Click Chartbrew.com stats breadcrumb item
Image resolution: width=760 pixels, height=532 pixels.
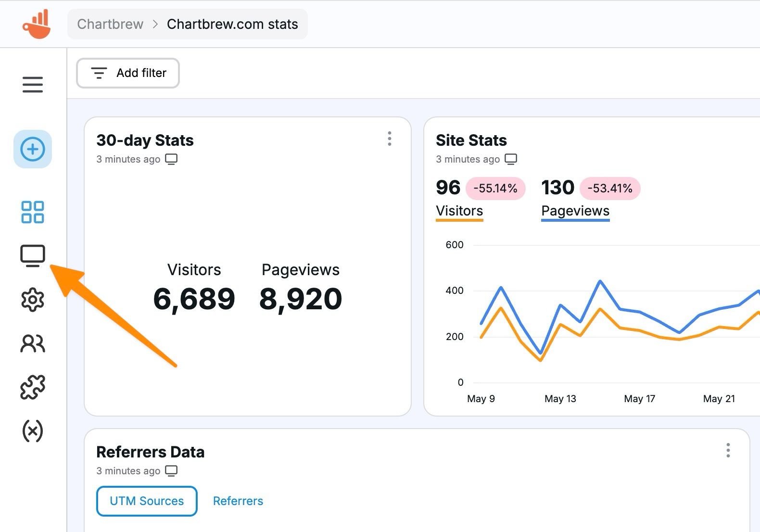tap(232, 24)
